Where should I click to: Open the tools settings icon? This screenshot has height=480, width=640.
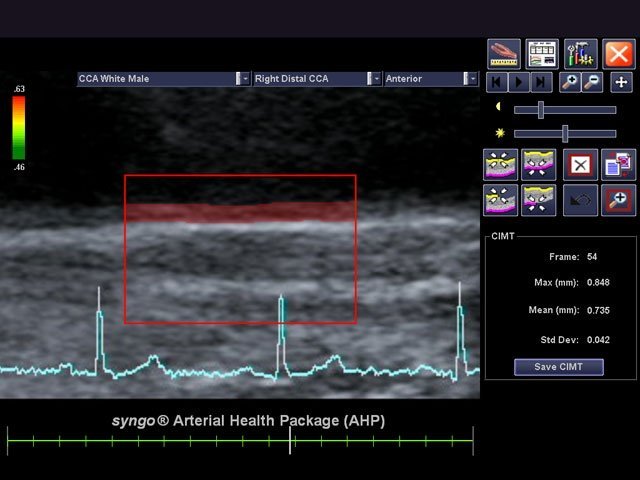pos(580,54)
